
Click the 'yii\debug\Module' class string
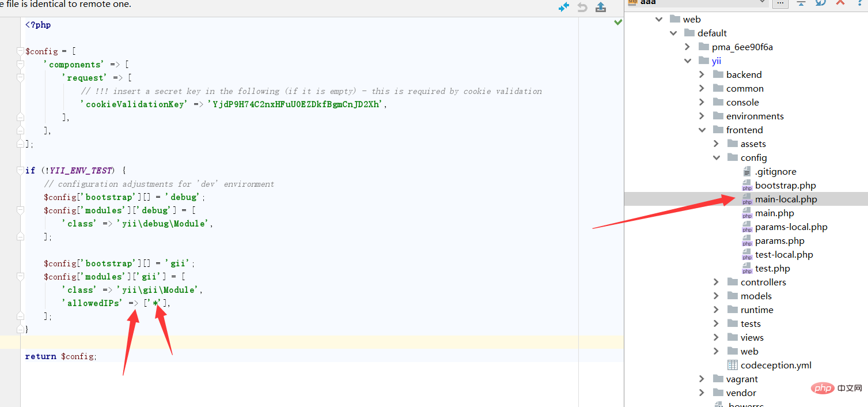pyautogui.click(x=164, y=224)
